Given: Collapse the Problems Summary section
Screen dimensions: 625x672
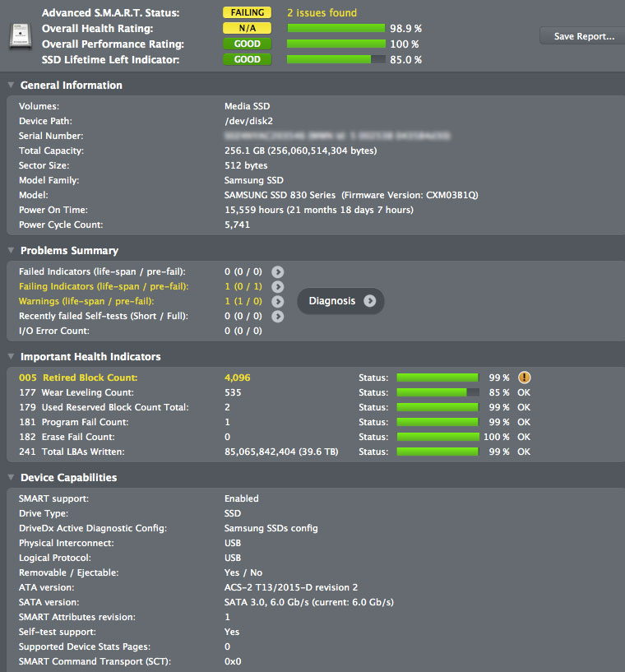Looking at the screenshot, I should point(12,250).
